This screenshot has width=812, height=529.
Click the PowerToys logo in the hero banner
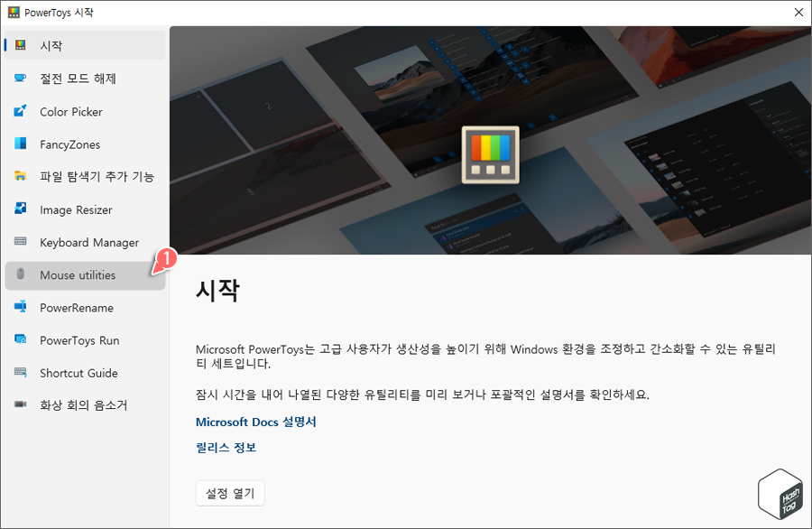tap(491, 155)
